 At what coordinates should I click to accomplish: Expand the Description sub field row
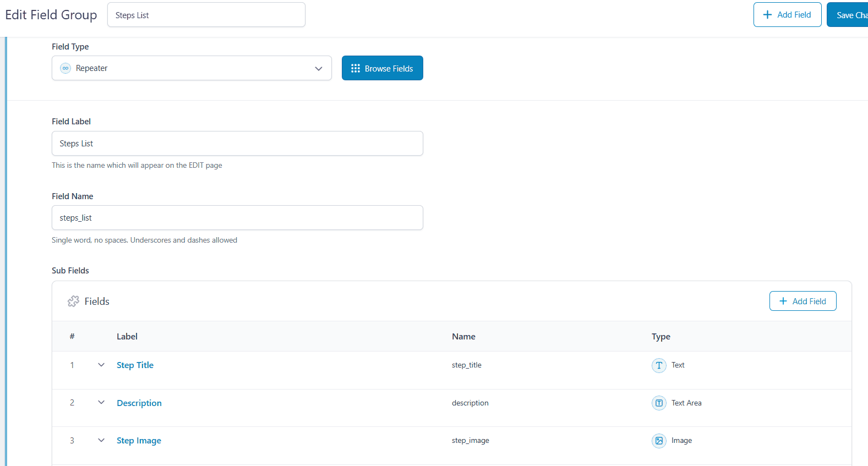(x=101, y=403)
